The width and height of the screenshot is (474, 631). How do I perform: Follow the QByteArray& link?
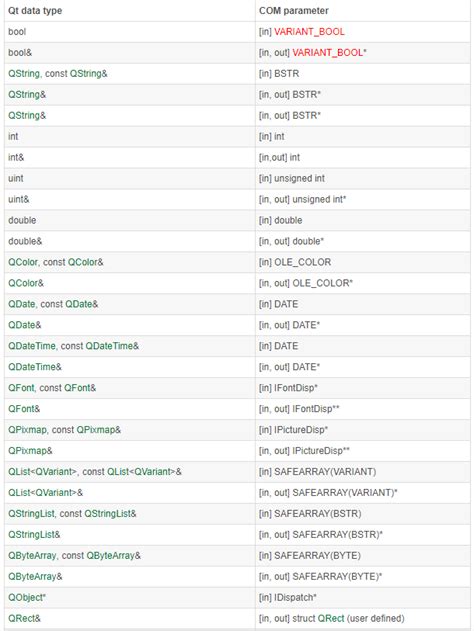(x=35, y=577)
